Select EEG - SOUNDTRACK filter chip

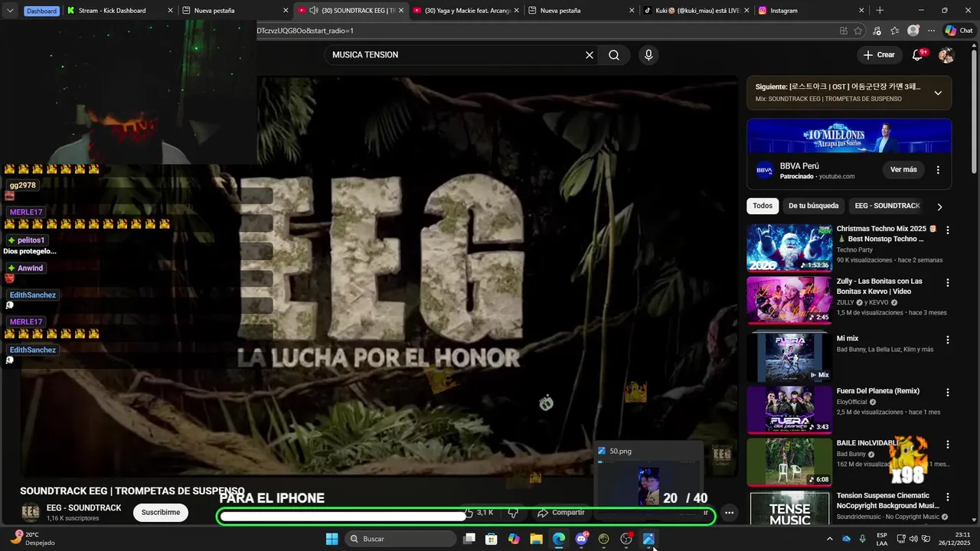point(887,206)
